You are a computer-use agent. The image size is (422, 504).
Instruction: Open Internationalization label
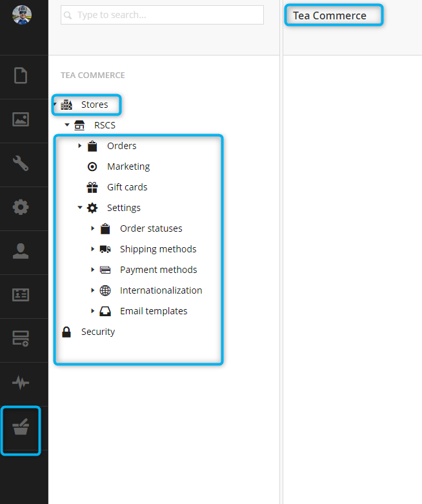pyautogui.click(x=161, y=290)
